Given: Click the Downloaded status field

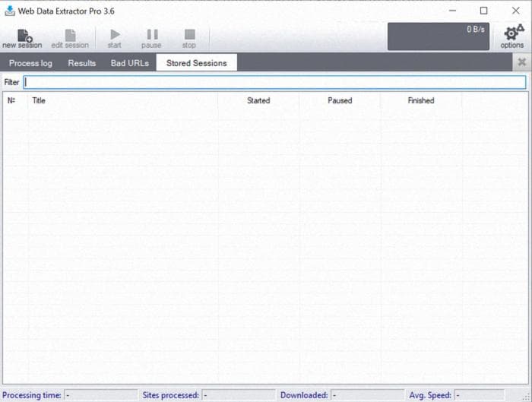Looking at the screenshot, I should point(368,395).
